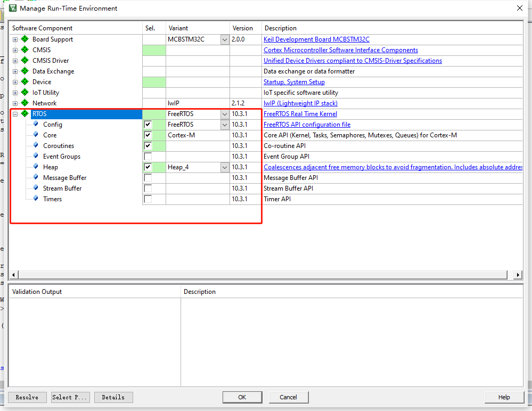Open Cortex Microcontroller Software Interface Components link
The image size is (532, 411).
(x=341, y=50)
